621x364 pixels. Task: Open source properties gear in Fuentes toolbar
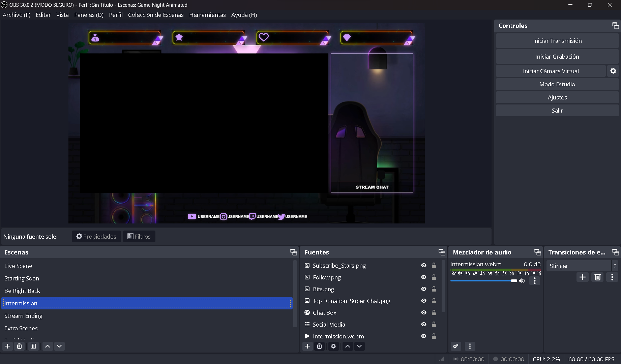point(333,346)
